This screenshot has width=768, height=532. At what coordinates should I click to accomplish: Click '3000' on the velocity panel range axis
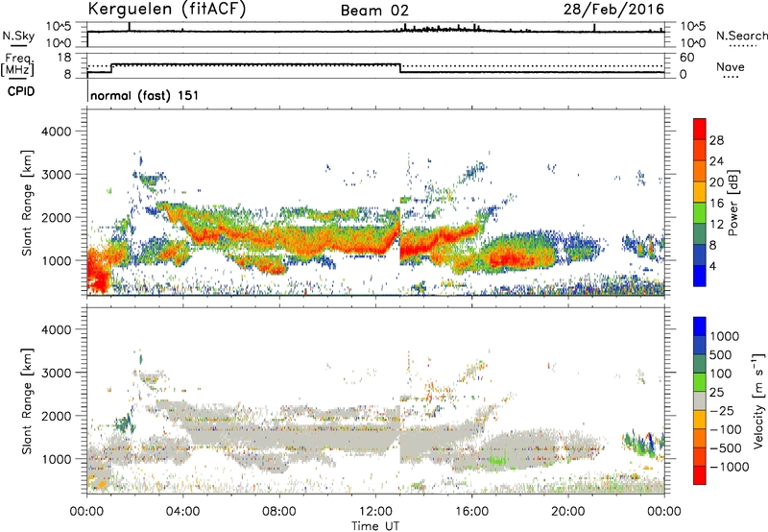click(57, 373)
